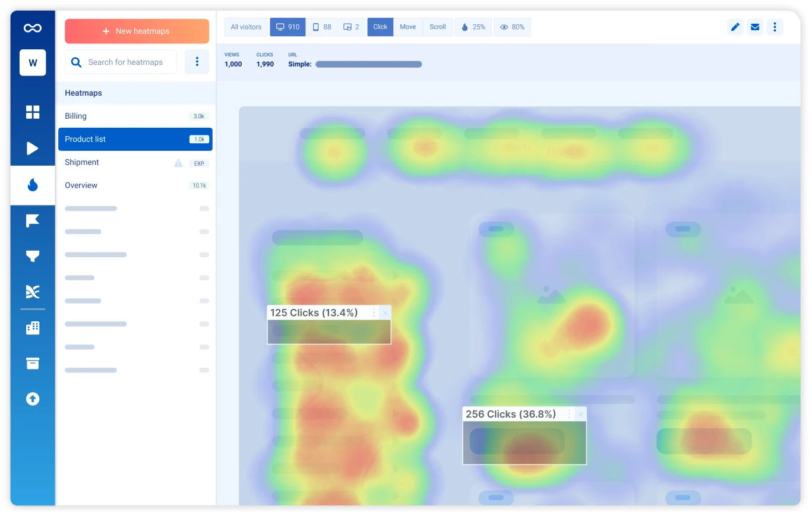Select the All visitors filter button

246,27
